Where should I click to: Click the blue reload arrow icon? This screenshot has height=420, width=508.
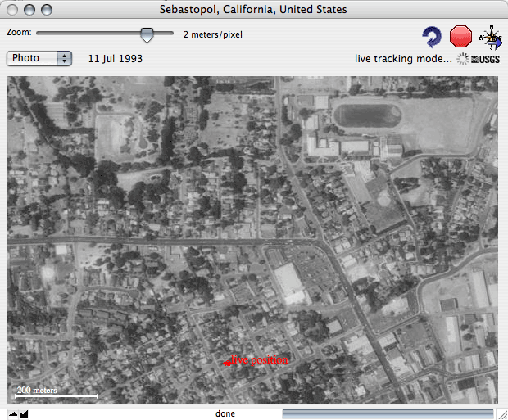point(431,36)
